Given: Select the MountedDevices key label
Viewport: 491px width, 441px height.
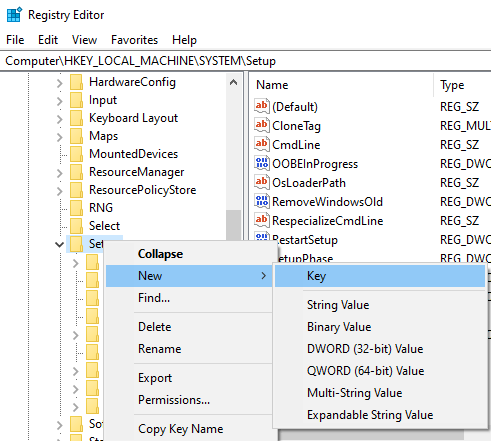Looking at the screenshot, I should click(x=133, y=154).
